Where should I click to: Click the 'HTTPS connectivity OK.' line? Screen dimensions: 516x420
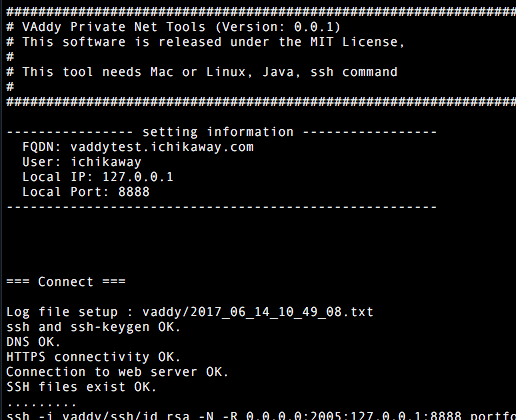(94, 357)
